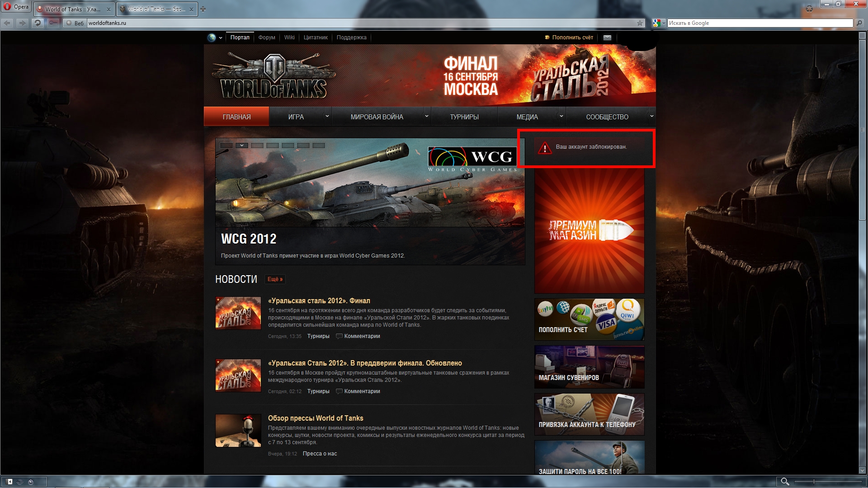Viewport: 868px width, 488px height.
Task: Bookmark the page with the star icon
Action: [x=640, y=23]
